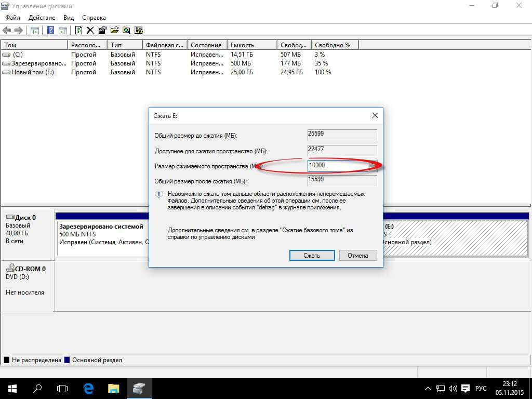
Task: Click the 14,51 ГБ capacity cell
Action: pyautogui.click(x=242, y=54)
